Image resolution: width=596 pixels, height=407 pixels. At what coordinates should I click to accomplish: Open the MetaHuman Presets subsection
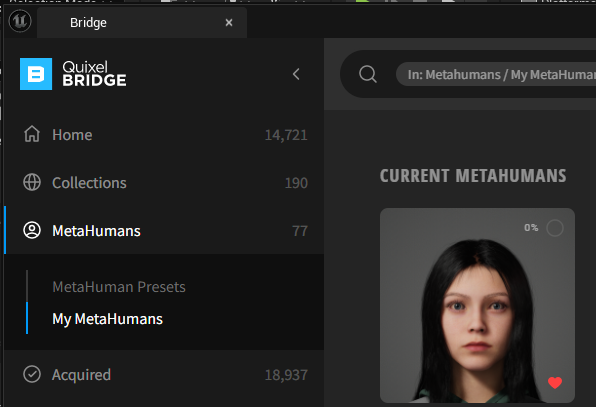tap(119, 287)
